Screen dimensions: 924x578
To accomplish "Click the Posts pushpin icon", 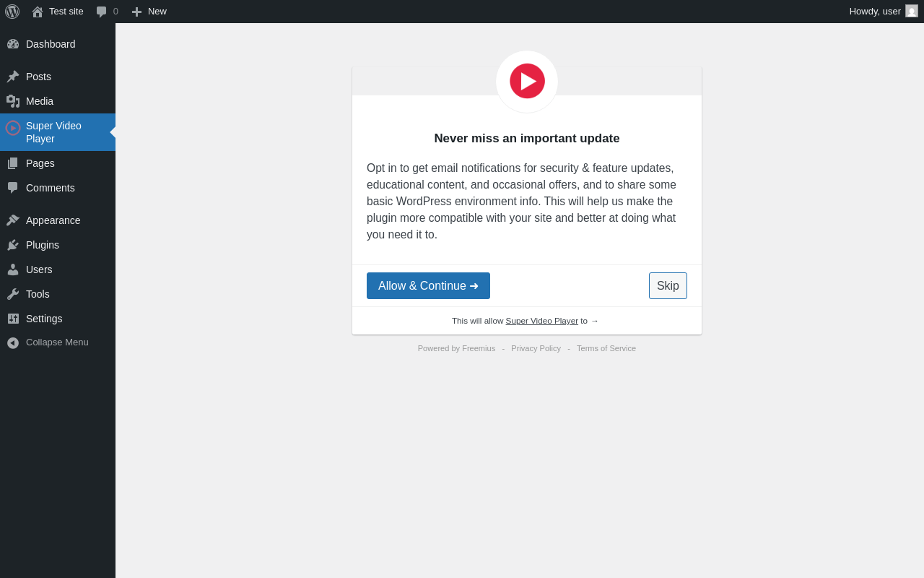I will [x=13, y=77].
